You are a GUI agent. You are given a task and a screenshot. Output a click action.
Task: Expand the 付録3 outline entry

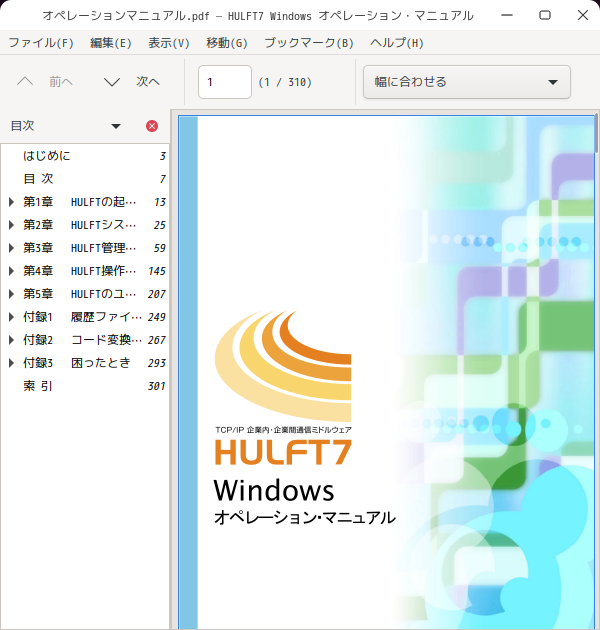(x=12, y=363)
